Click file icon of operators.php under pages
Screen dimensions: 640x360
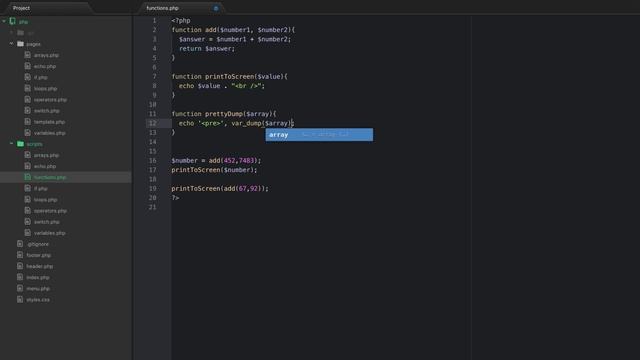pyautogui.click(x=28, y=99)
